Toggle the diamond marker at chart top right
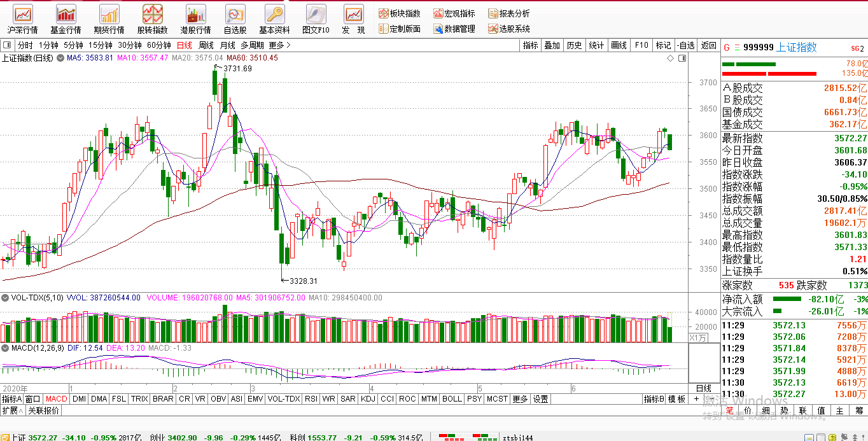This screenshot has width=868, height=441. 670,58
